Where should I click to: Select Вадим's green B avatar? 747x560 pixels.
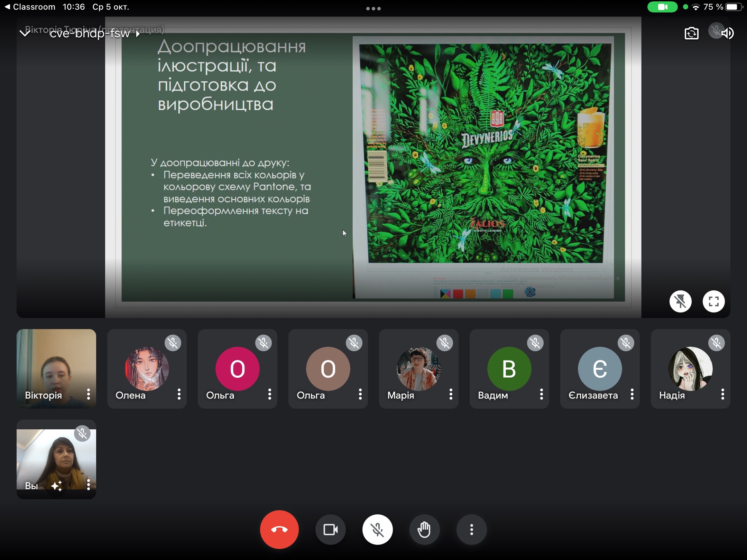[509, 368]
